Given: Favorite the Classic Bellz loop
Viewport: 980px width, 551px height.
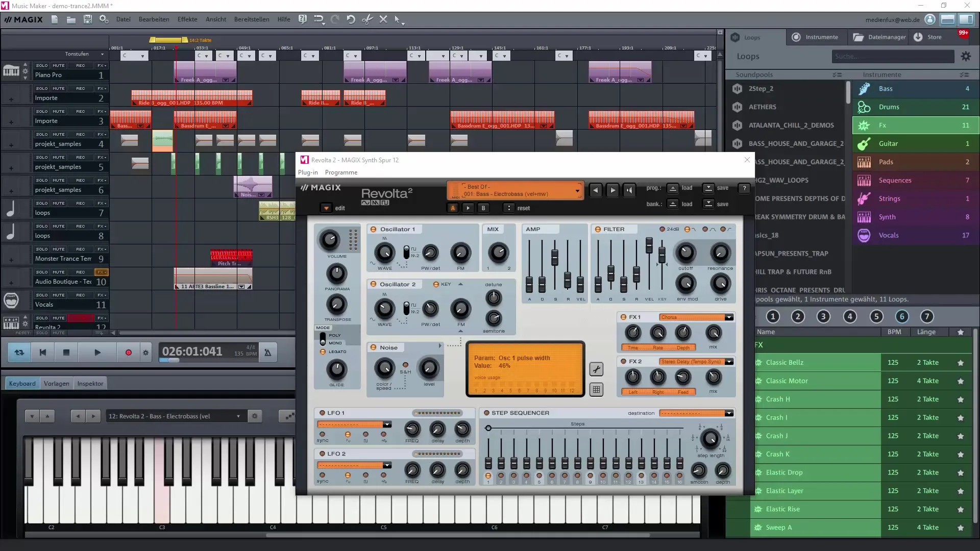Looking at the screenshot, I should [x=961, y=363].
